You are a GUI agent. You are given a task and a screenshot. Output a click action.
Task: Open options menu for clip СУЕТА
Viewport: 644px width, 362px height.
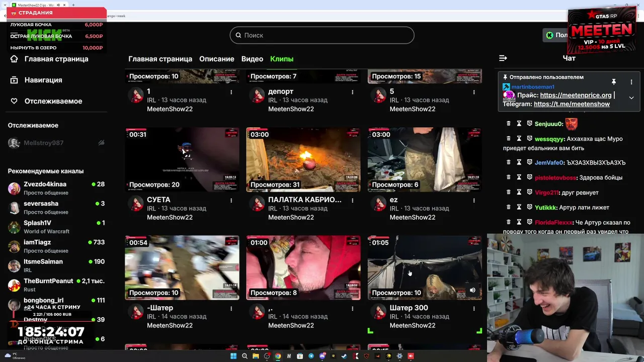231,200
